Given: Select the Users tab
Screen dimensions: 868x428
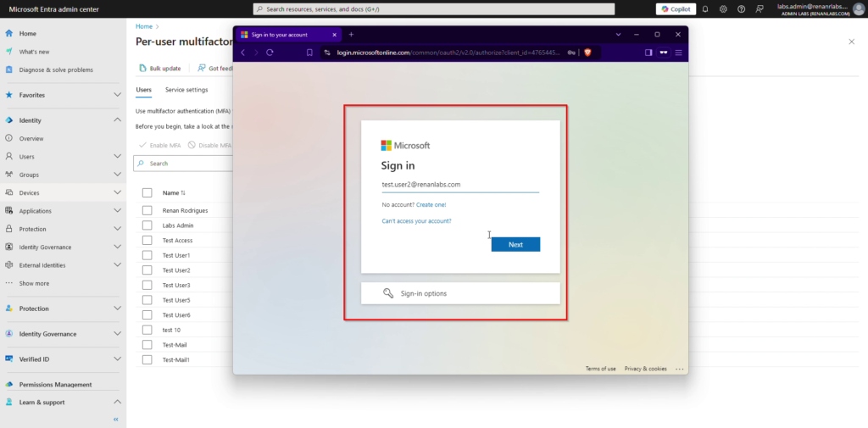Looking at the screenshot, I should click(143, 90).
